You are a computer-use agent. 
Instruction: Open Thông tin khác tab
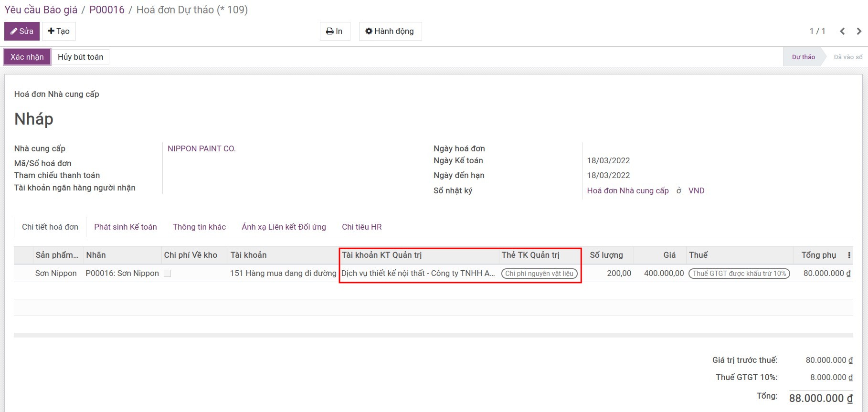tap(199, 227)
